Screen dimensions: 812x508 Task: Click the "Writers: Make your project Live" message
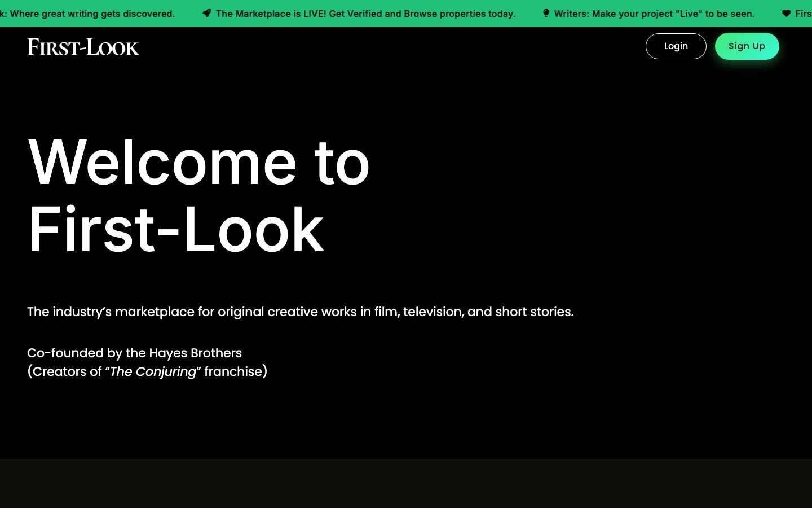[x=654, y=14]
